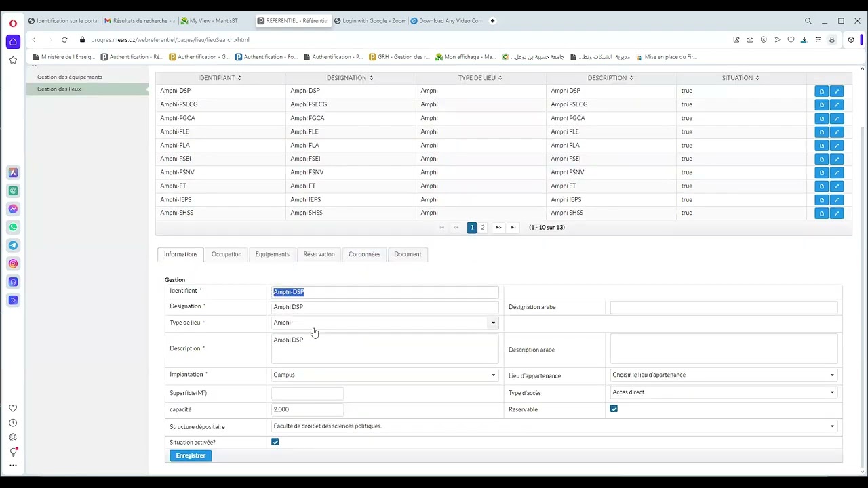Open Gestion des équipements in side menu
This screenshot has height=488, width=868.
point(70,77)
